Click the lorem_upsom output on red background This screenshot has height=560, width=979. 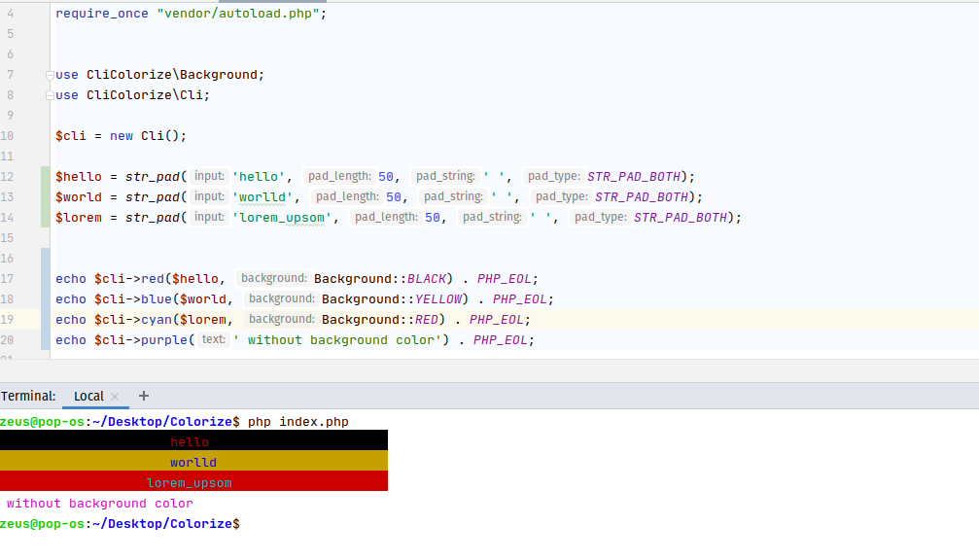(x=190, y=483)
